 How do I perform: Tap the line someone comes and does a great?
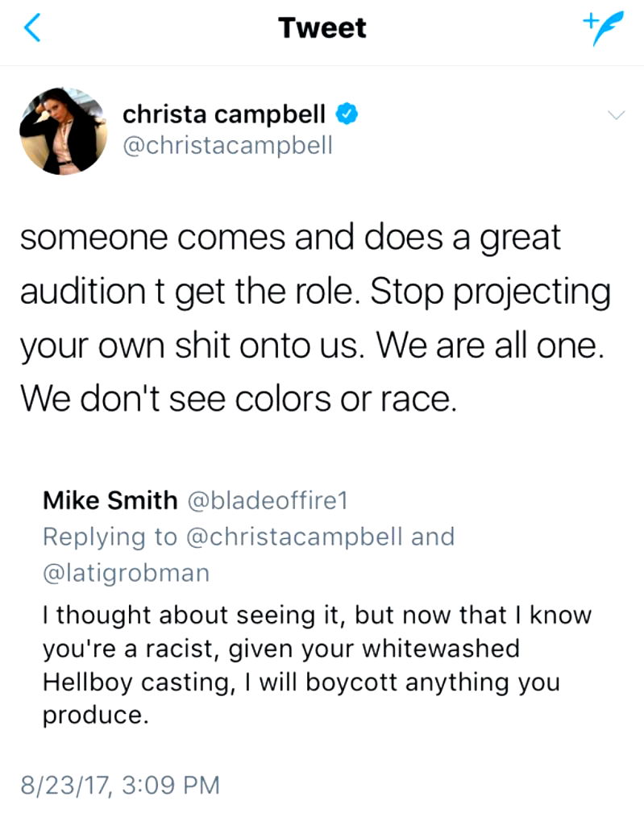pyautogui.click(x=289, y=239)
